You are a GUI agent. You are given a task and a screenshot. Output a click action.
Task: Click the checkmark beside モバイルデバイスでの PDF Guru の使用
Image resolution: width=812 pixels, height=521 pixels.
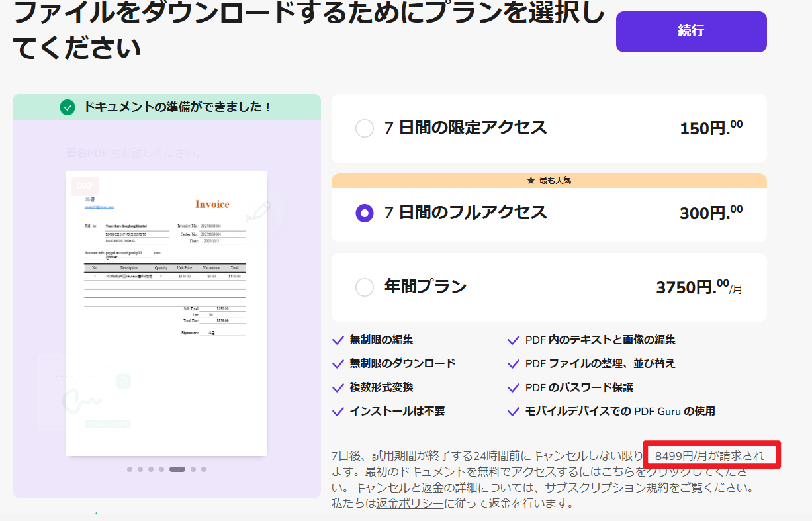513,411
